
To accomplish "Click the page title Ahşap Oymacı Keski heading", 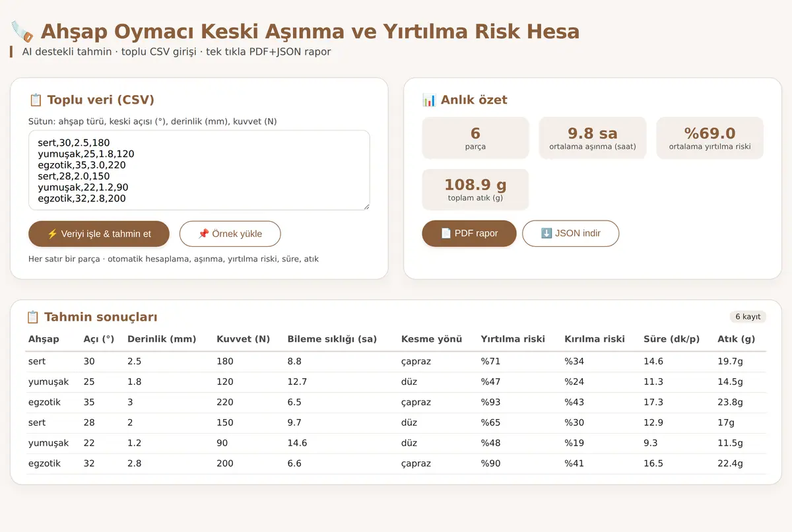I will (x=310, y=31).
